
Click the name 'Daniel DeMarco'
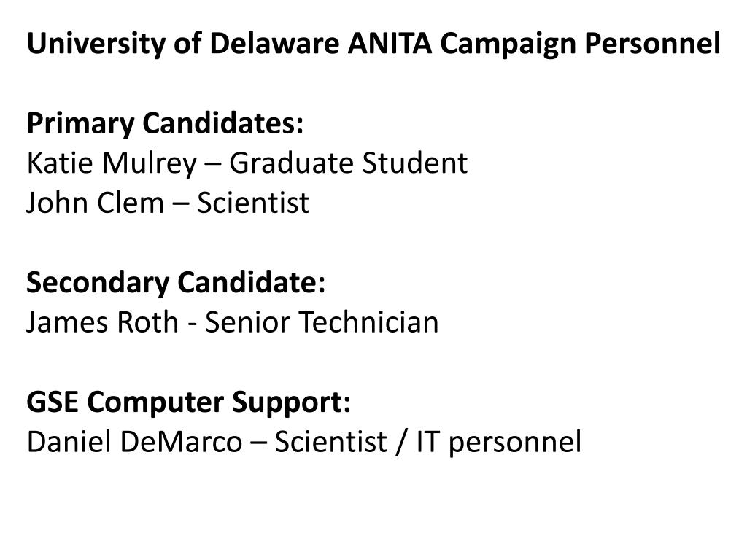(x=134, y=441)
